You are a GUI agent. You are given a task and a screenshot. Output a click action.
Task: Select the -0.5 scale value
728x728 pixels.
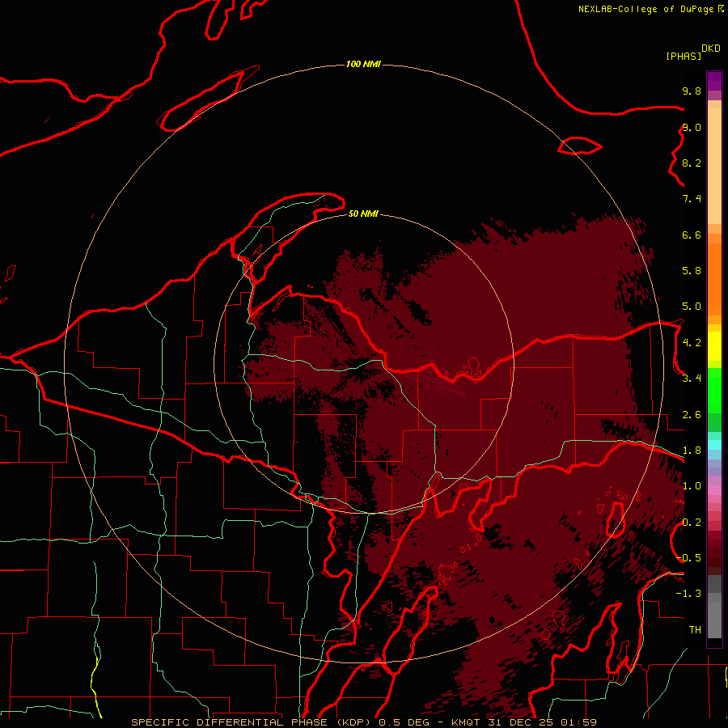click(688, 558)
